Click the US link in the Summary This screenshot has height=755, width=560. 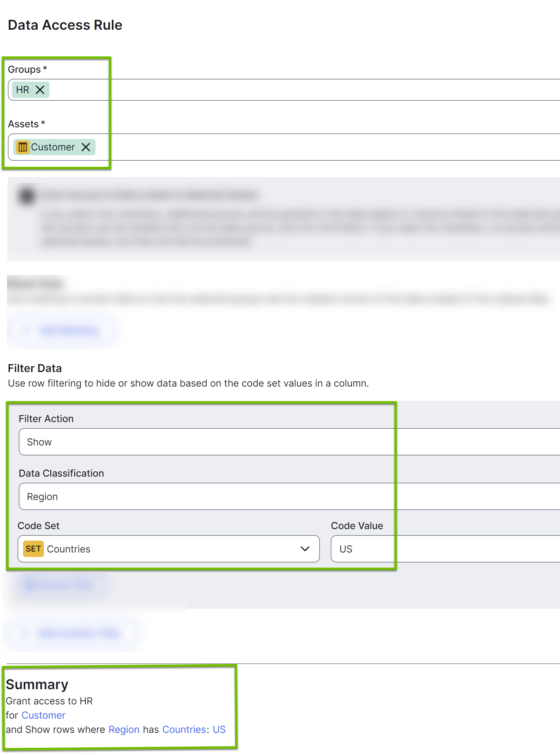point(219,729)
